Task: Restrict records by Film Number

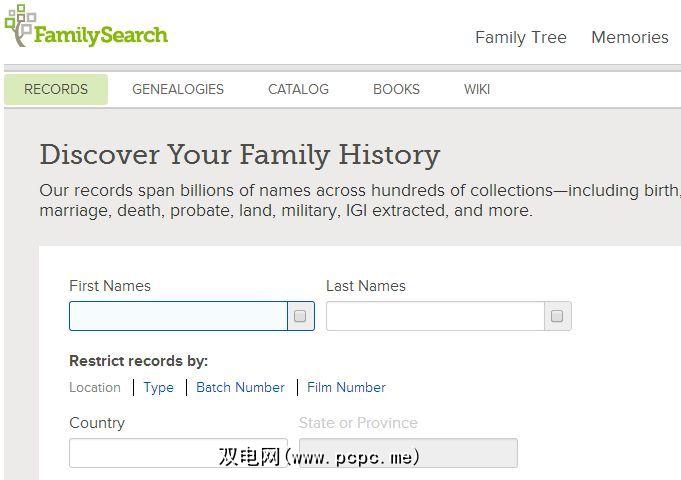Action: tap(346, 387)
